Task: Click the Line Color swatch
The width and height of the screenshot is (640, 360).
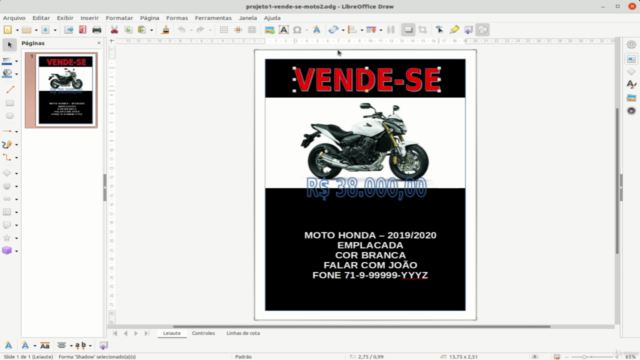Action: click(x=7, y=61)
